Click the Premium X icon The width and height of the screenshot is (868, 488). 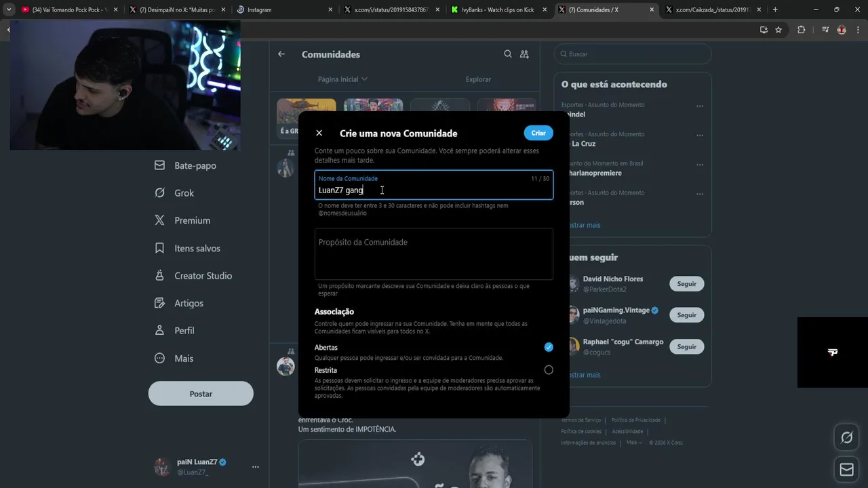[159, 220]
